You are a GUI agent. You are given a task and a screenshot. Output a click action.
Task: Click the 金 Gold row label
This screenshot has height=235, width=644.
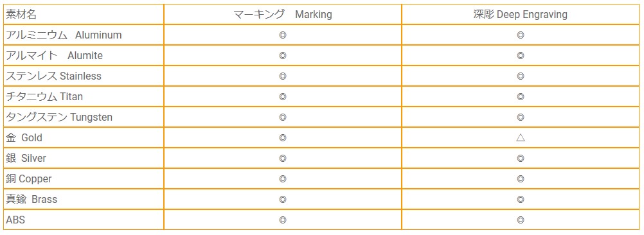pos(24,138)
